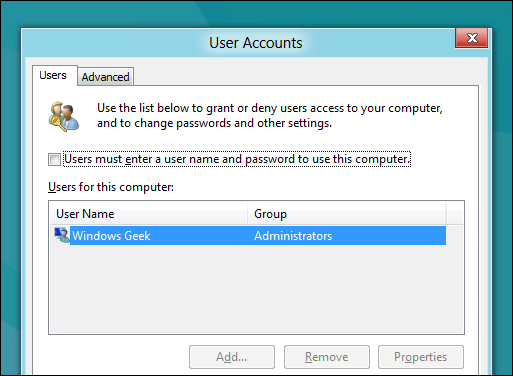
Task: Select the Users tab
Action: (53, 75)
